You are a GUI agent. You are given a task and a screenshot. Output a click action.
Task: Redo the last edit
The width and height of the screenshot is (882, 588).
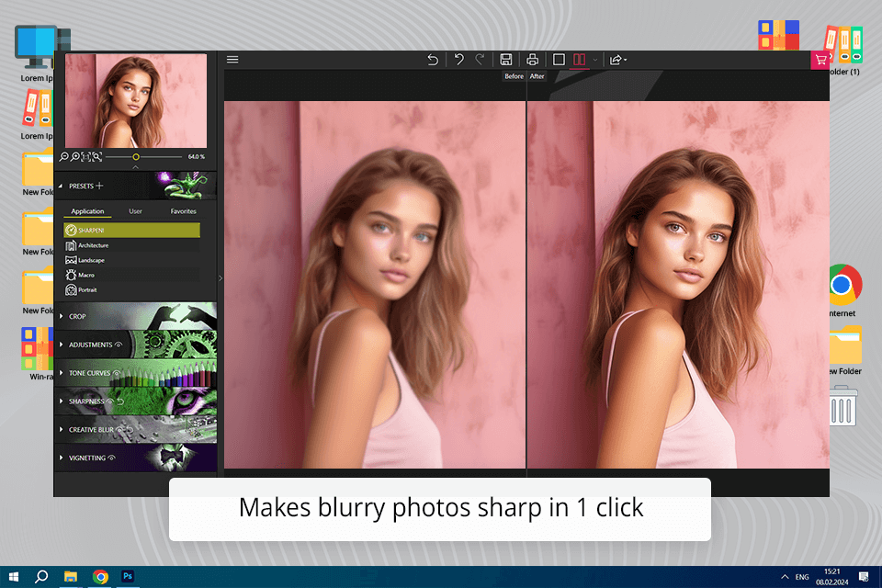[x=480, y=60]
